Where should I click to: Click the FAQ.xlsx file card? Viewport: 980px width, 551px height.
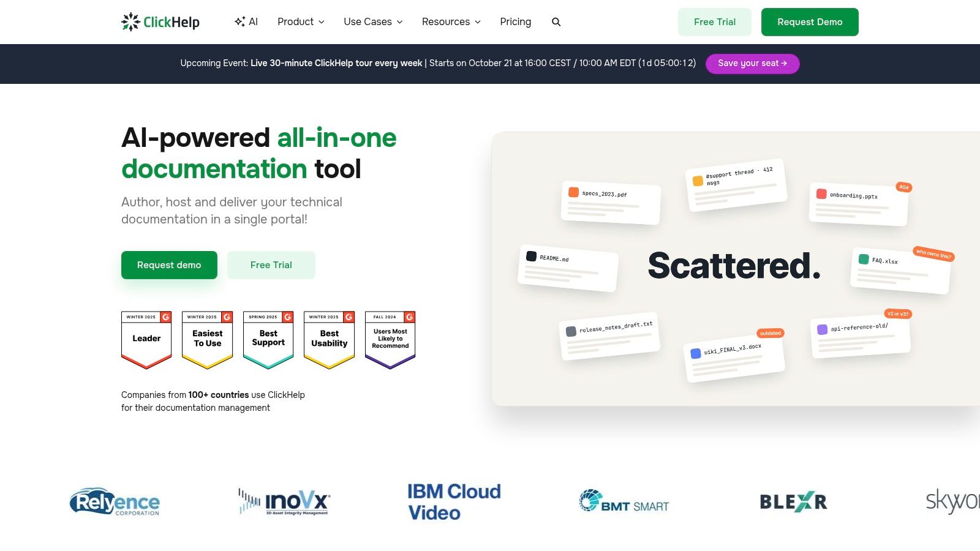pyautogui.click(x=900, y=270)
